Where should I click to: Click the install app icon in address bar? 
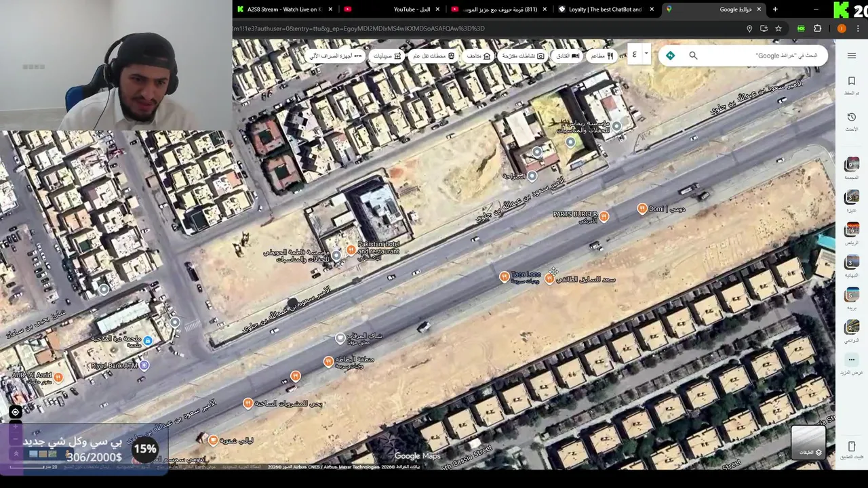[x=764, y=28]
